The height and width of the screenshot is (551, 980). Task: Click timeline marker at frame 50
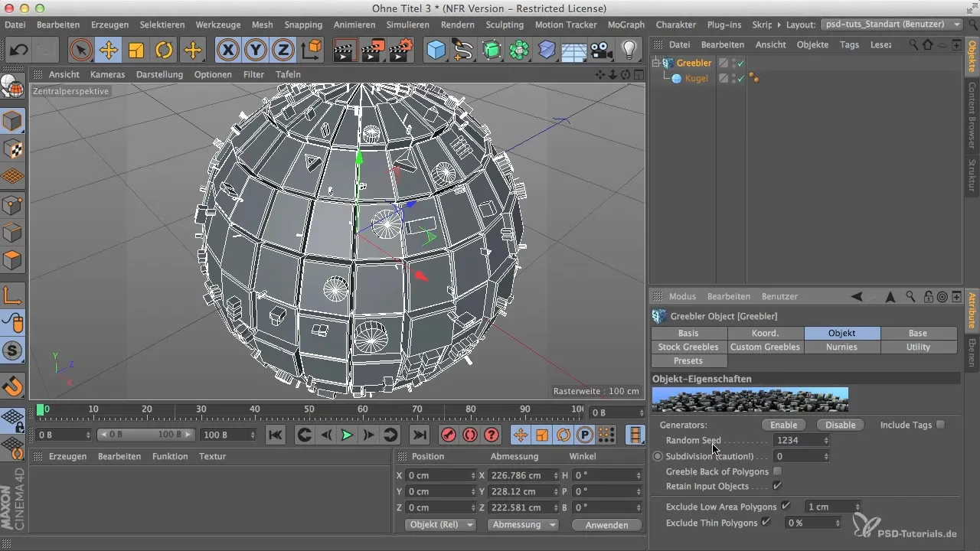point(309,411)
